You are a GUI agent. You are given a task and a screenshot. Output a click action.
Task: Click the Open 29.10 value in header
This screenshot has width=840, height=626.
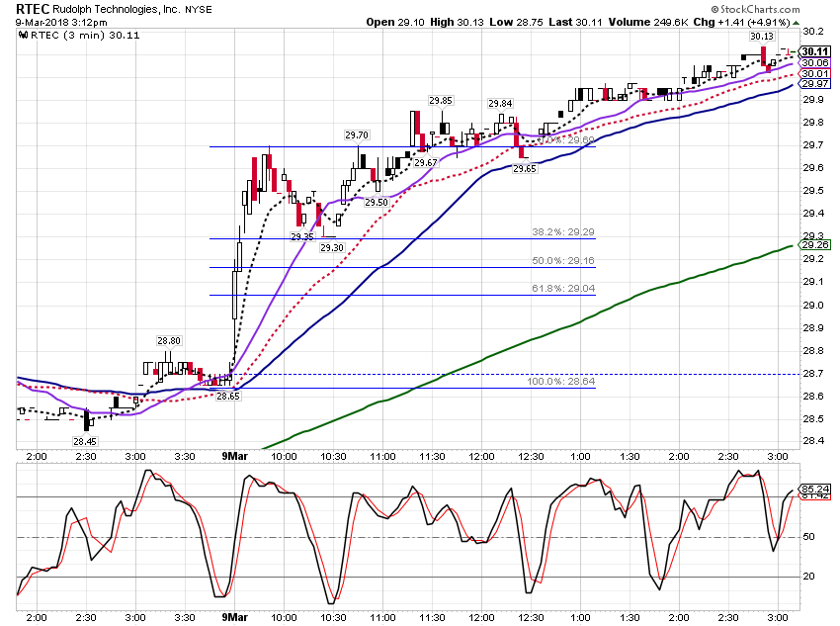[395, 22]
